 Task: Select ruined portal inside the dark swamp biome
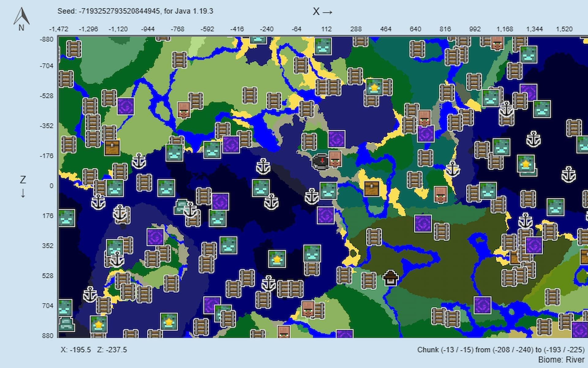(x=423, y=223)
